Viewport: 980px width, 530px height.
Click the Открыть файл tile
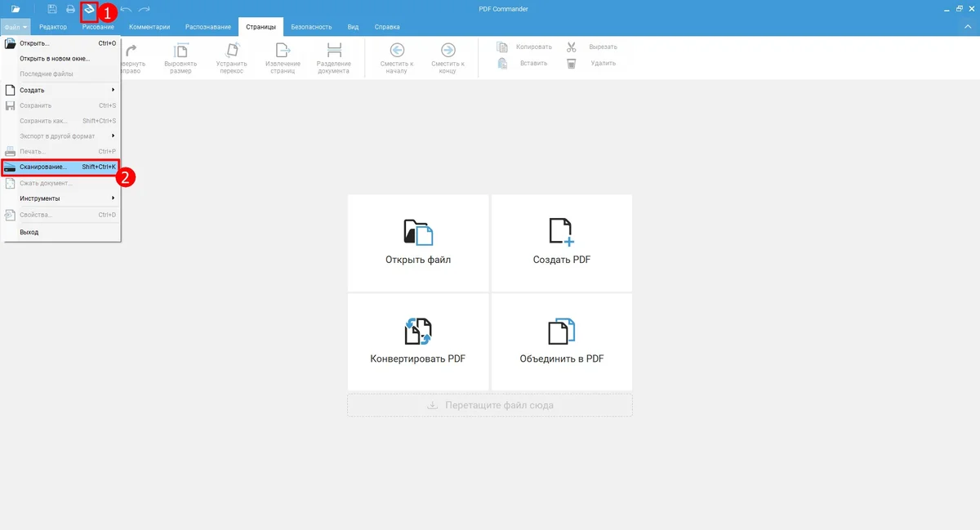point(418,243)
